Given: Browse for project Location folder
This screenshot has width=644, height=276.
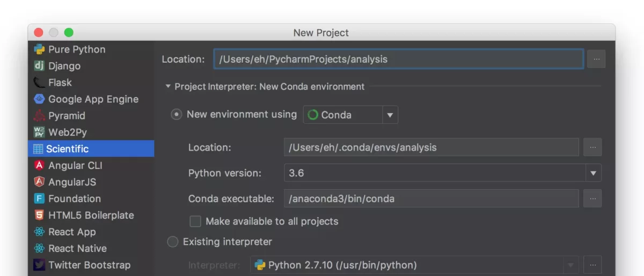Looking at the screenshot, I should 596,59.
